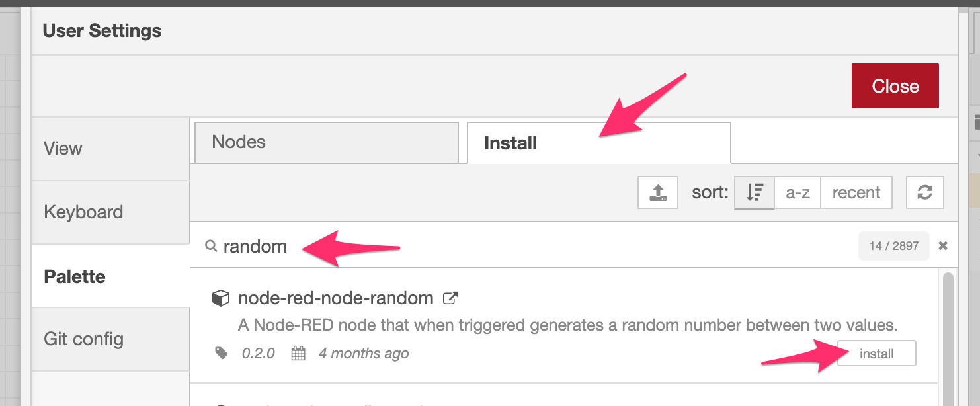The height and width of the screenshot is (406, 980).
Task: Sort modules by recent
Action: [856, 192]
